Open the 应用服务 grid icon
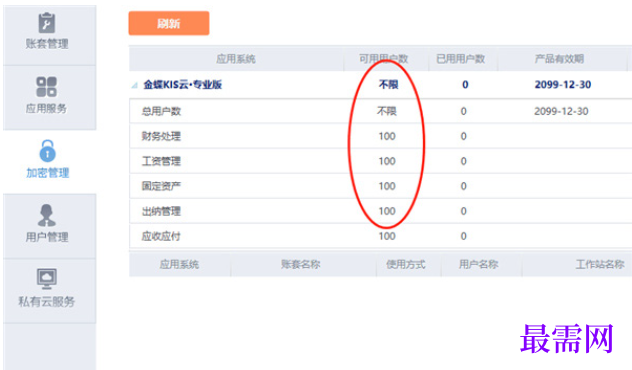The image size is (632, 370). click(47, 87)
